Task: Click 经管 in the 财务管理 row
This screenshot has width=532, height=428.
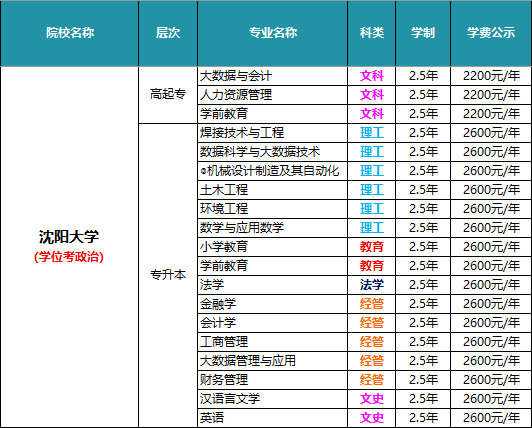Action: pos(372,380)
